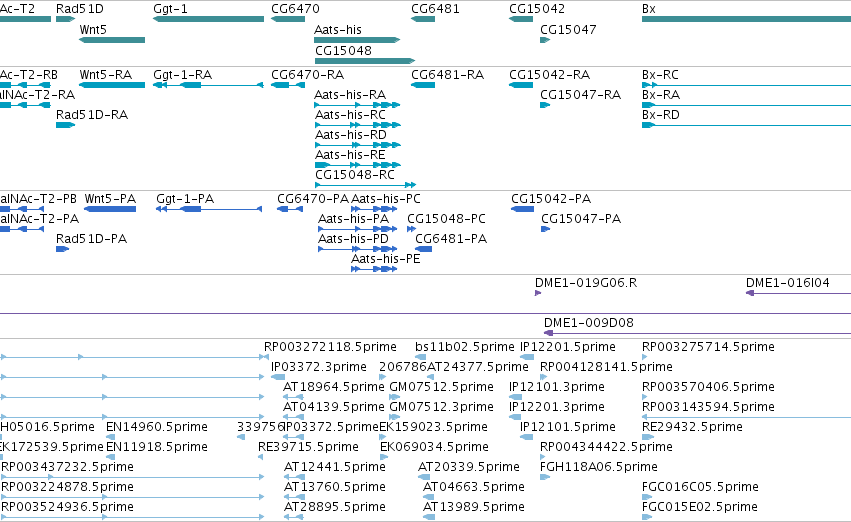
Task: Select the DME1-016I04 BAC label
Action: click(x=788, y=283)
